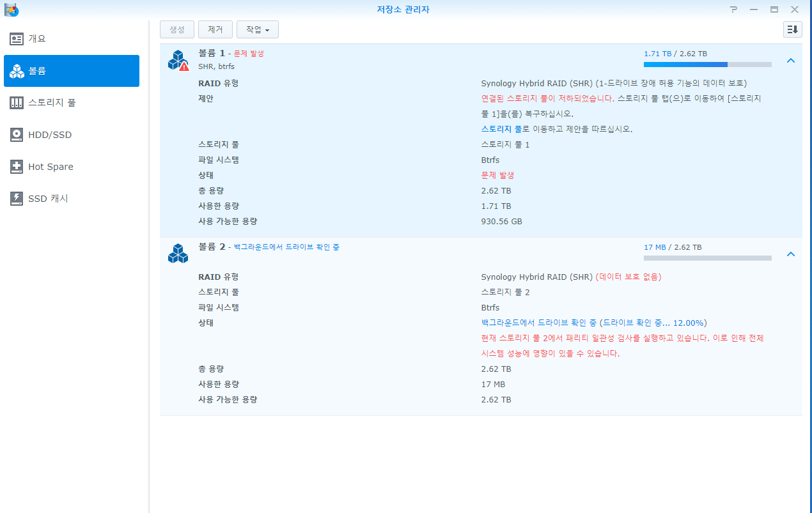
Task: Click the 스토리지 풀 2 value
Action: (505, 293)
